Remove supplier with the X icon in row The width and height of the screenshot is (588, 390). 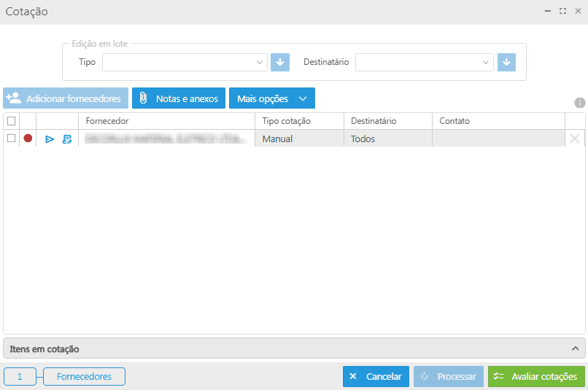coord(575,139)
